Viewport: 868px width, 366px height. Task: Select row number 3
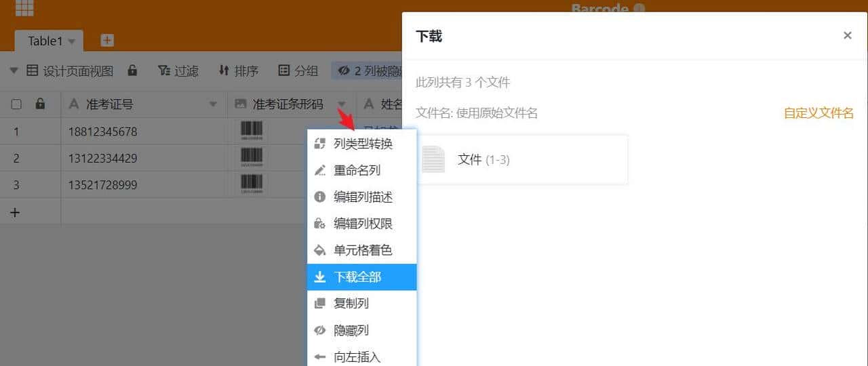(x=16, y=185)
